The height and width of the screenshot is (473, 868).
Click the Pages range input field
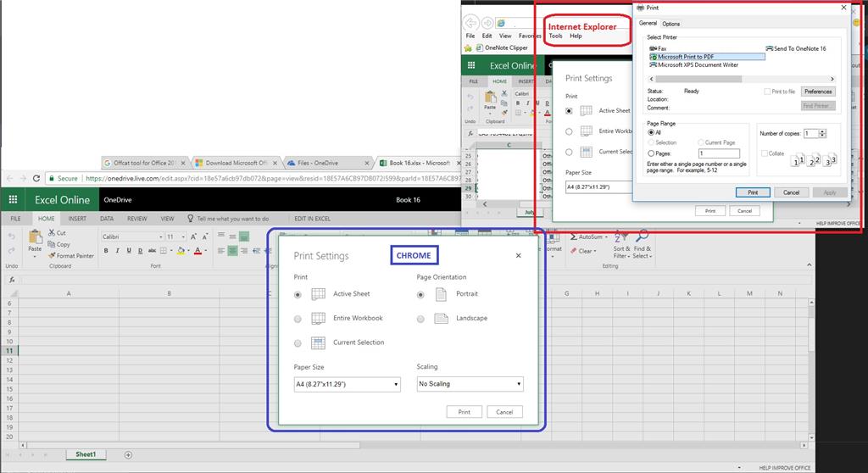point(719,153)
